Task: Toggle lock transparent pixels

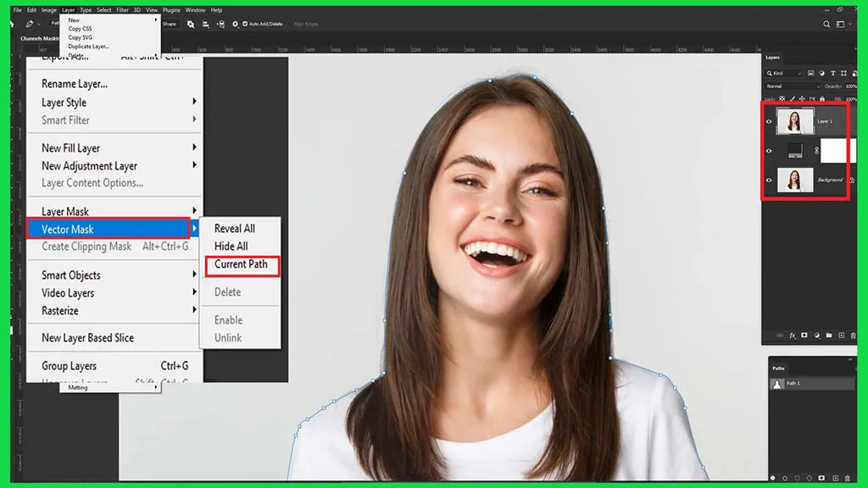Action: pos(782,99)
